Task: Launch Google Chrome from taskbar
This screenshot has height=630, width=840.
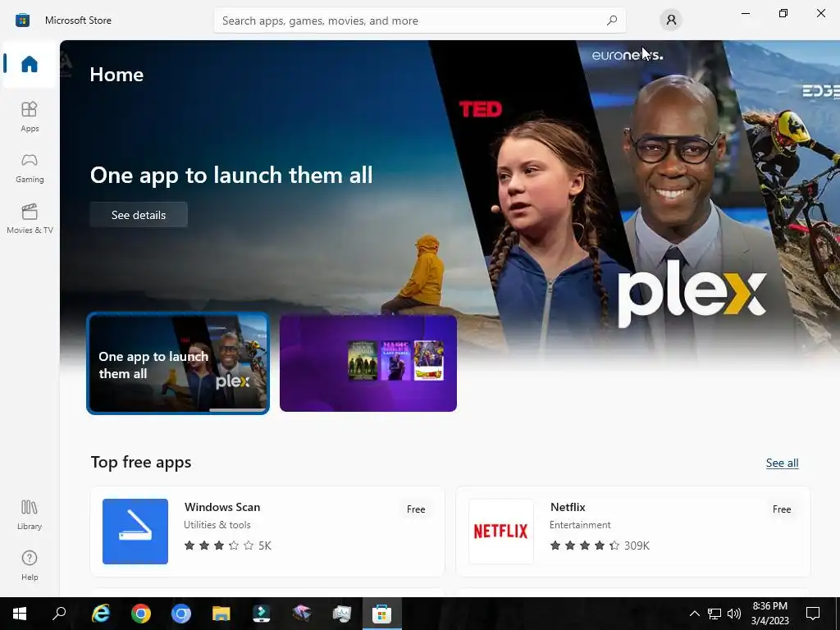Action: (141, 614)
